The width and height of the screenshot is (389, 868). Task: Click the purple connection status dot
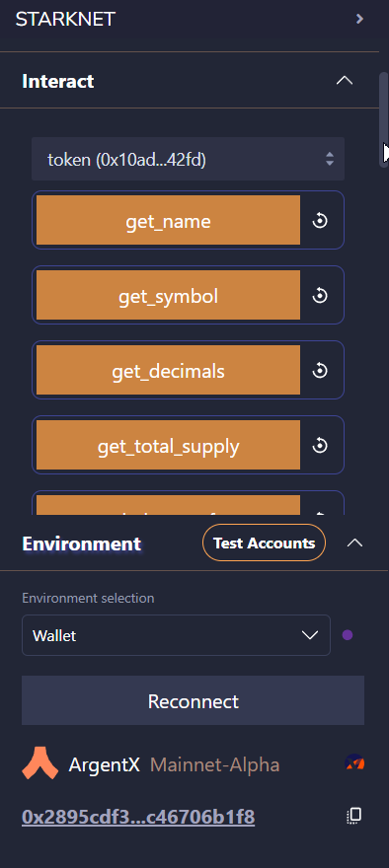tap(348, 635)
